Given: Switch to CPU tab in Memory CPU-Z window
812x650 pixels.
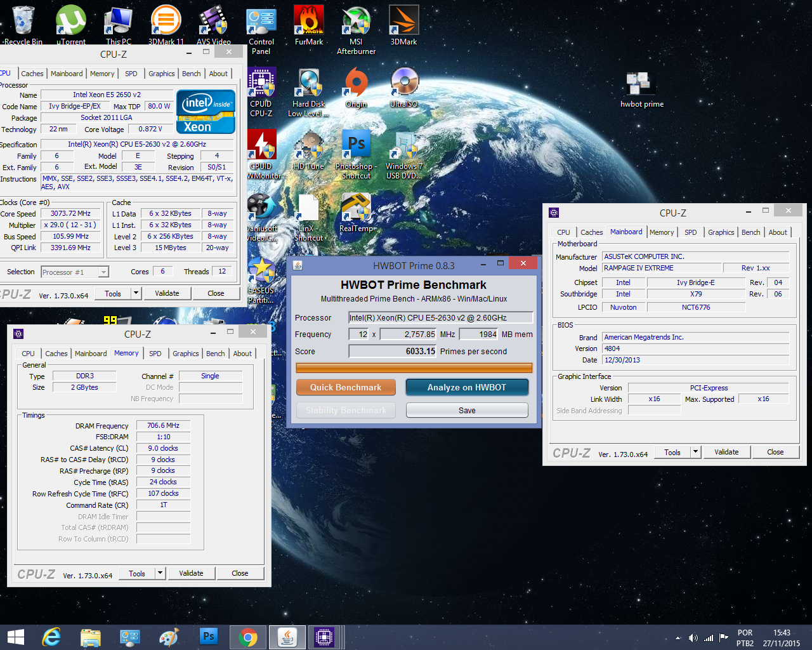Looking at the screenshot, I should click(x=28, y=354).
